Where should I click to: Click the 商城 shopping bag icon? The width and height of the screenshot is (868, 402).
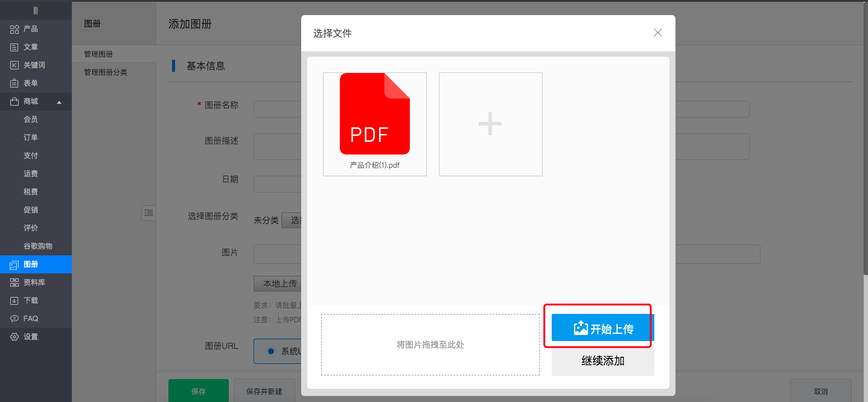13,101
